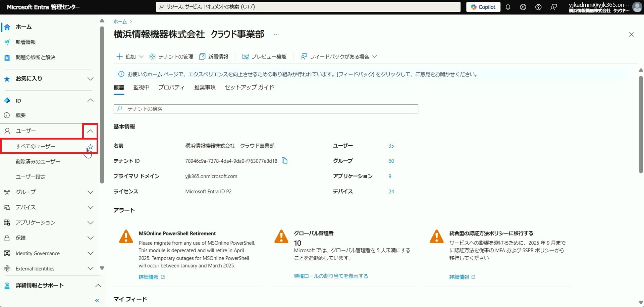
Task: Click the main content vertical scrollbar
Action: [x=641, y=124]
